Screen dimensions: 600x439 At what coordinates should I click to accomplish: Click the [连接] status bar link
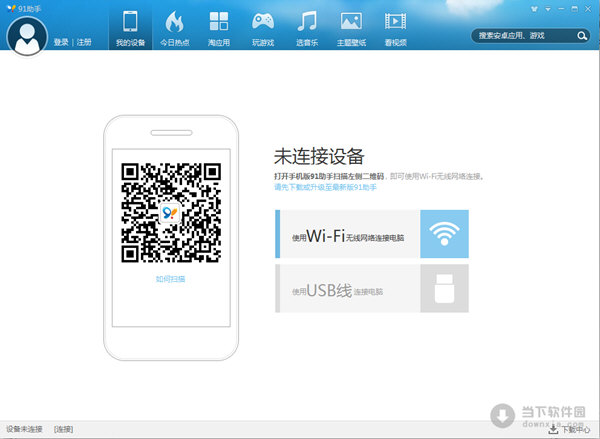tap(64, 429)
